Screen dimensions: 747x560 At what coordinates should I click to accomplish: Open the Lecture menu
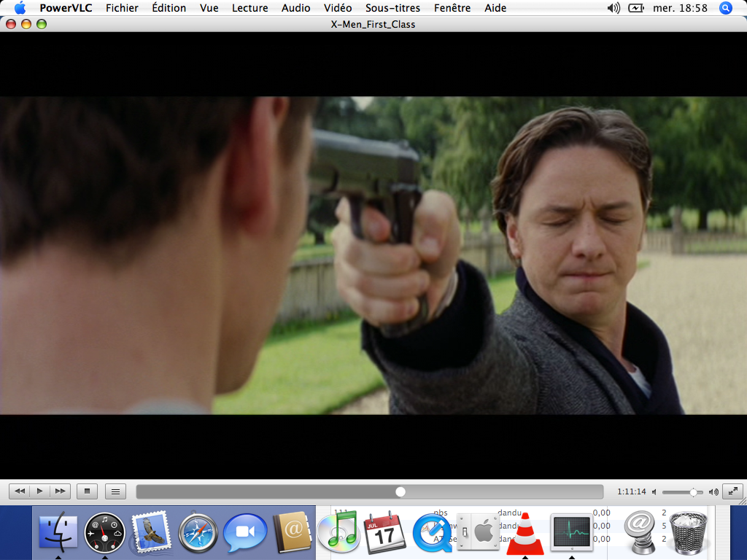pyautogui.click(x=250, y=8)
